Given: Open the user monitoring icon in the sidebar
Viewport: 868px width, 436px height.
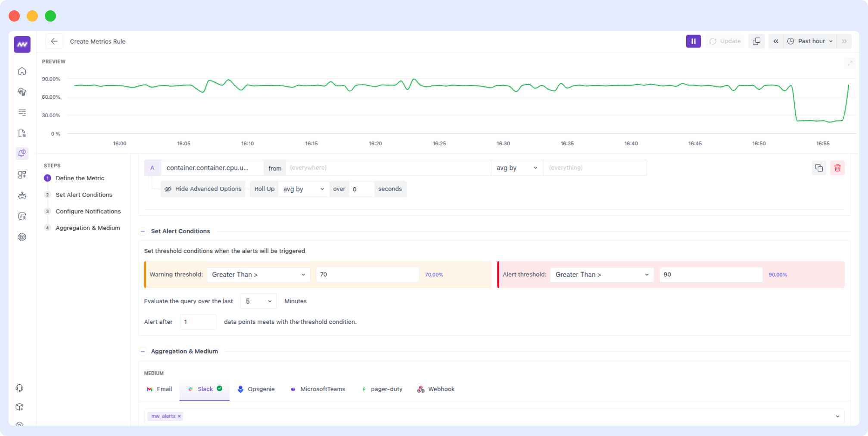Looking at the screenshot, I should (22, 216).
